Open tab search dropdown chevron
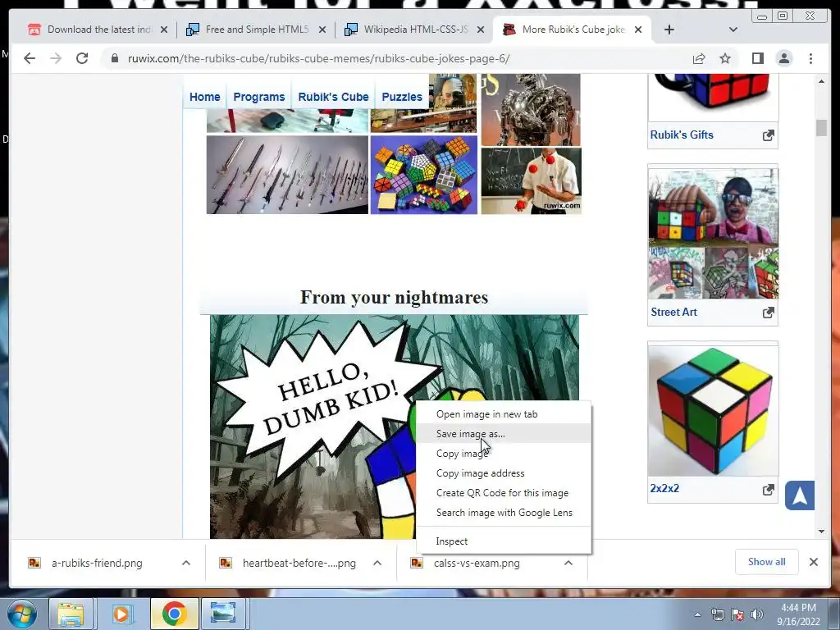Image resolution: width=840 pixels, height=630 pixels. 733,30
